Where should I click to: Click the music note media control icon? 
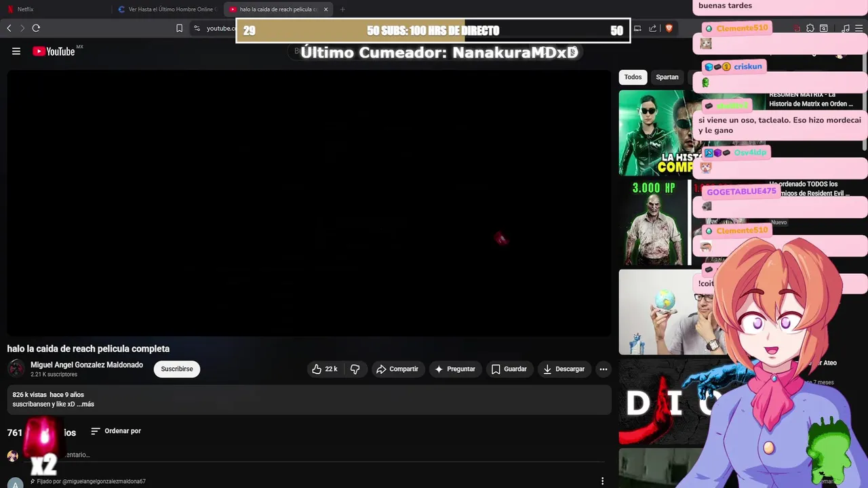coord(846,28)
